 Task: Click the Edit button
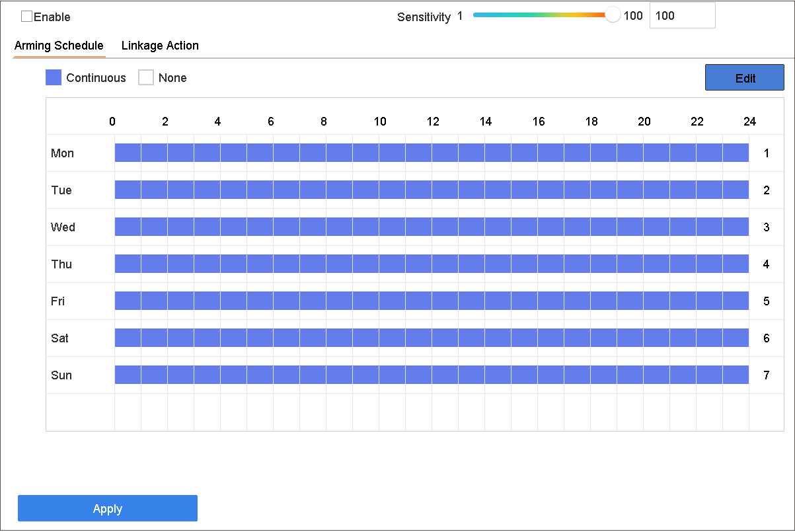click(x=745, y=77)
